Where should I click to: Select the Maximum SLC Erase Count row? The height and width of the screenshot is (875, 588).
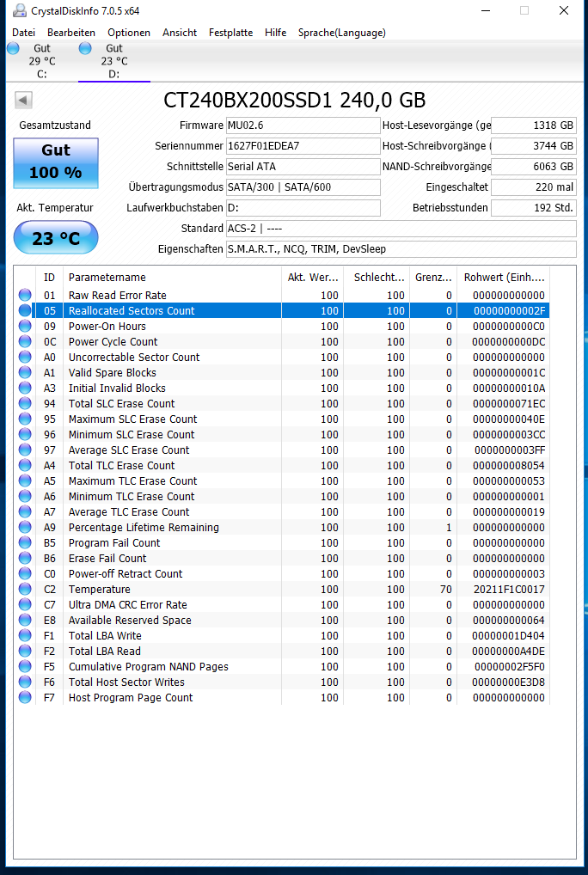coord(282,419)
